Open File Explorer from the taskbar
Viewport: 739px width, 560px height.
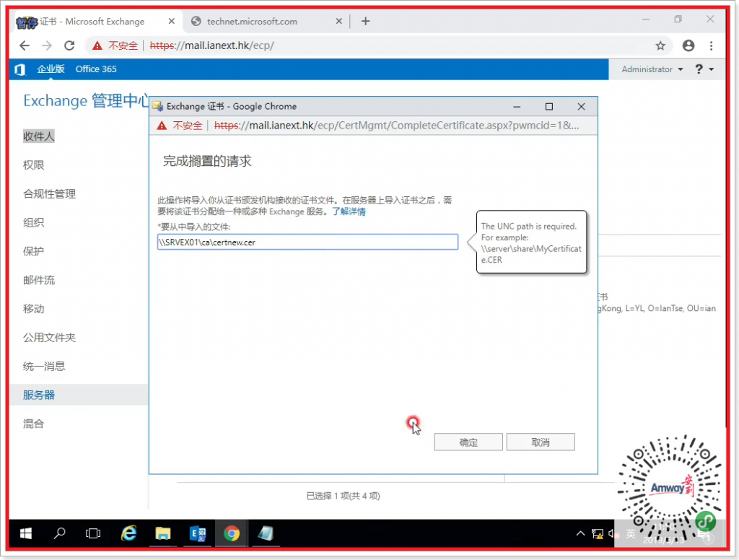pos(163,533)
